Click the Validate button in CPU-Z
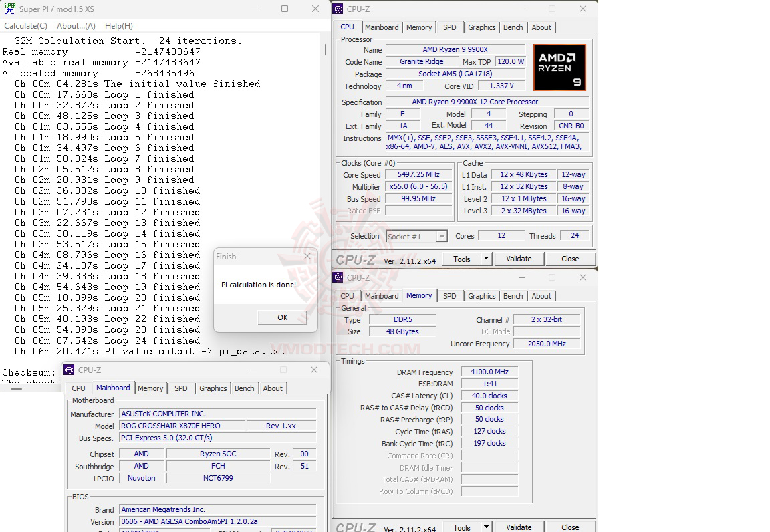 click(519, 259)
